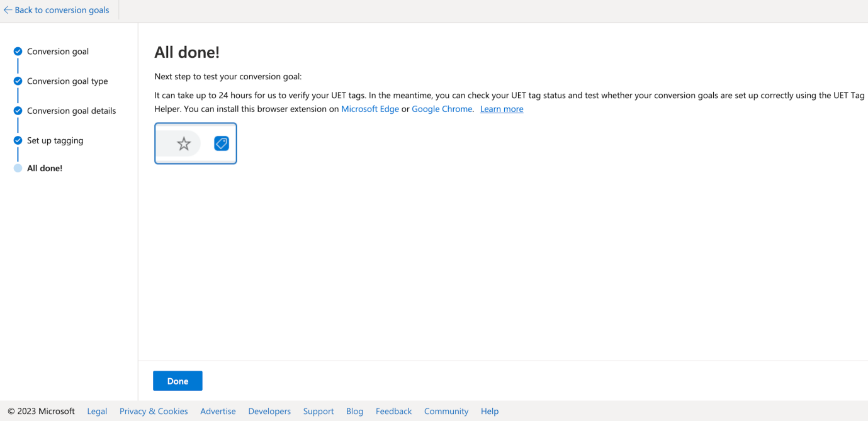Click the blue UET tag helper icon
Viewport: 868px width, 421px height.
[222, 143]
